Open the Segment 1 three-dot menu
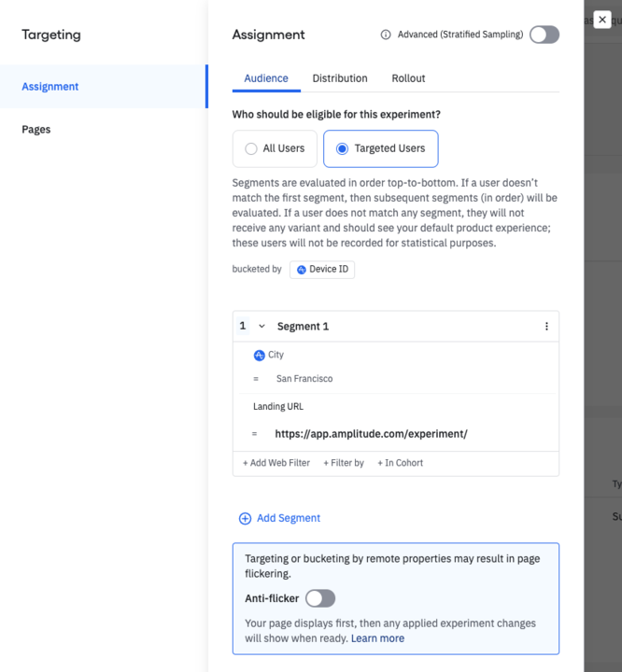The width and height of the screenshot is (622, 672). (x=546, y=327)
